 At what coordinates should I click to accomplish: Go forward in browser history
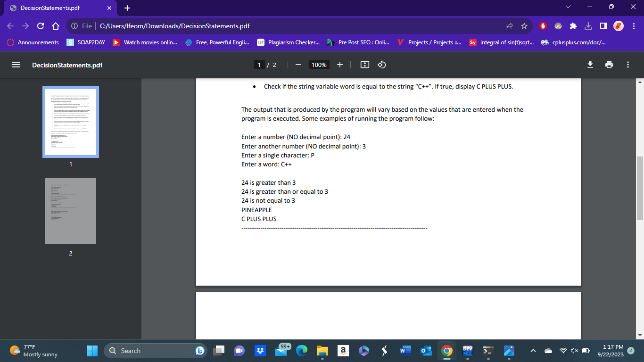[26, 26]
